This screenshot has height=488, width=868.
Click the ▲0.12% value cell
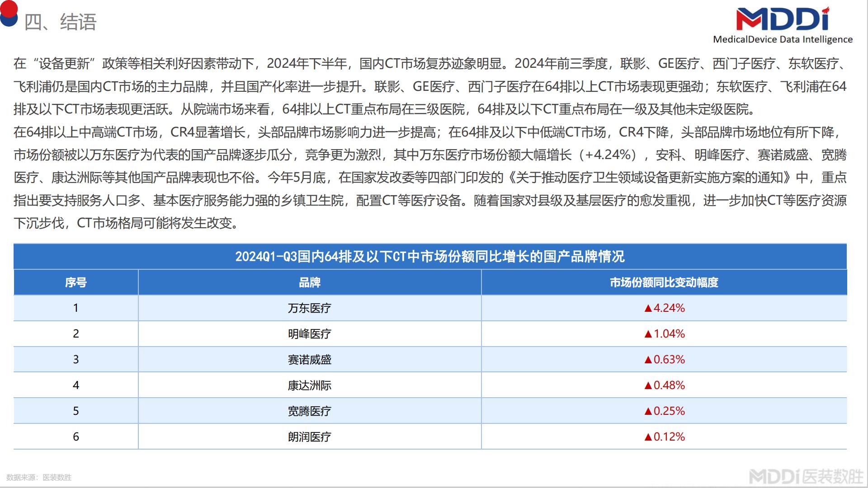tap(664, 437)
